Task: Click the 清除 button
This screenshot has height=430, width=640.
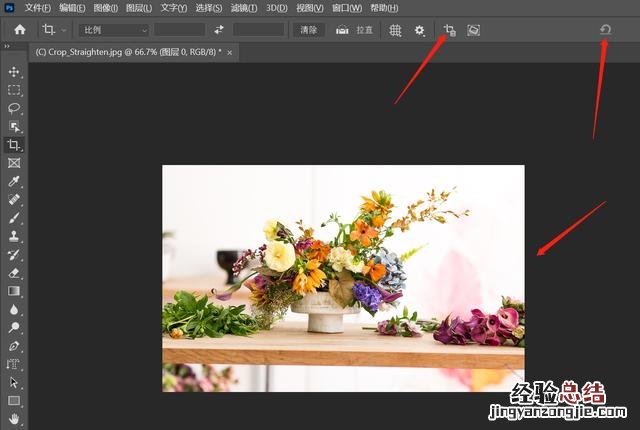Action: tap(309, 30)
